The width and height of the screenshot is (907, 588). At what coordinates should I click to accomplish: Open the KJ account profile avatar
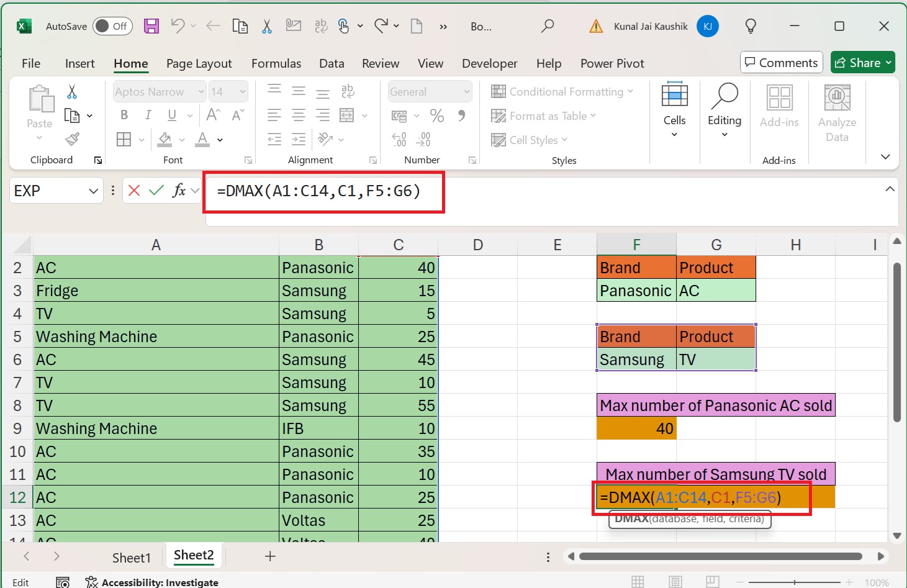pos(708,26)
